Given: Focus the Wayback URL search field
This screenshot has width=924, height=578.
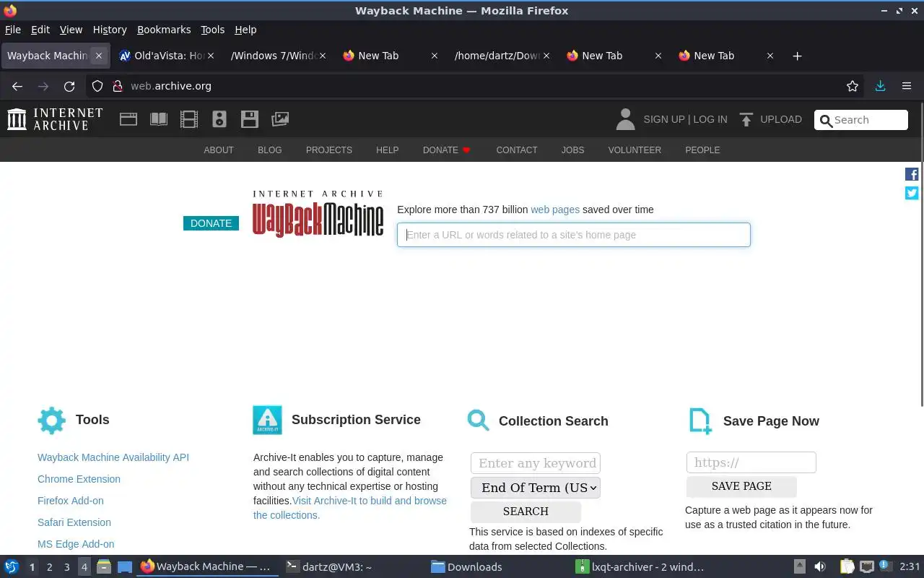Looking at the screenshot, I should click(x=574, y=235).
